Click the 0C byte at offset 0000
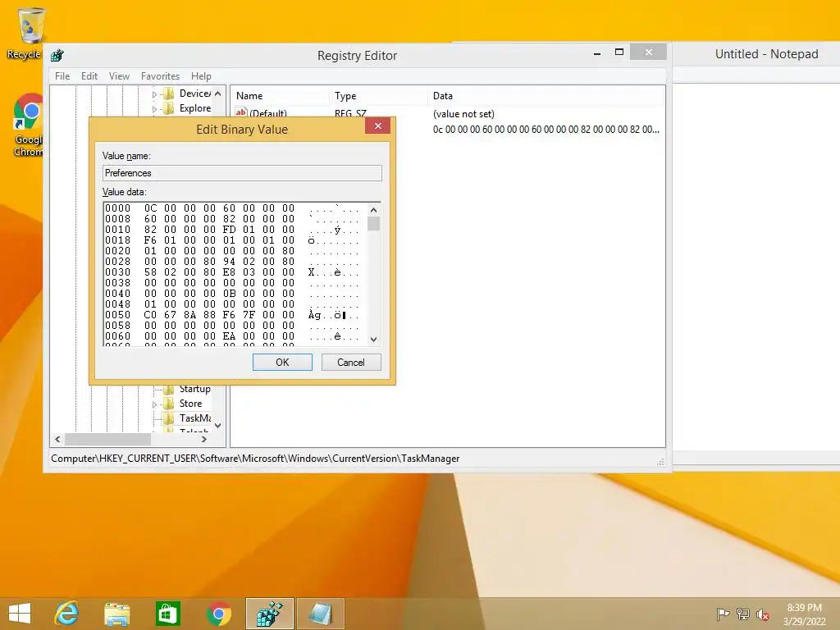 (151, 208)
